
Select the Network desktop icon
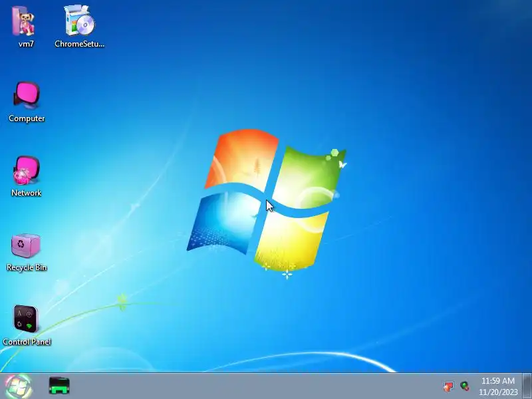pos(27,170)
